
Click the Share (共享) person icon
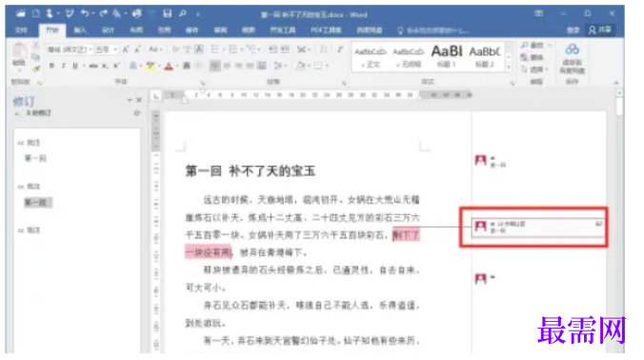point(592,30)
